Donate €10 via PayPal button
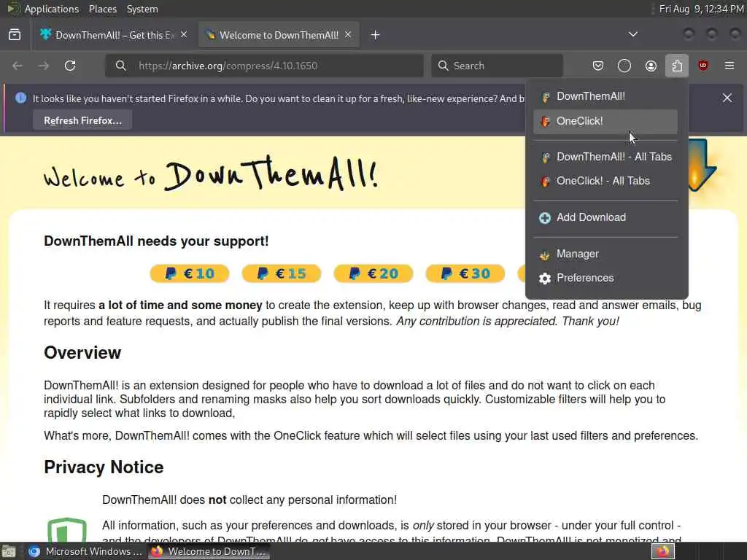 tap(190, 274)
